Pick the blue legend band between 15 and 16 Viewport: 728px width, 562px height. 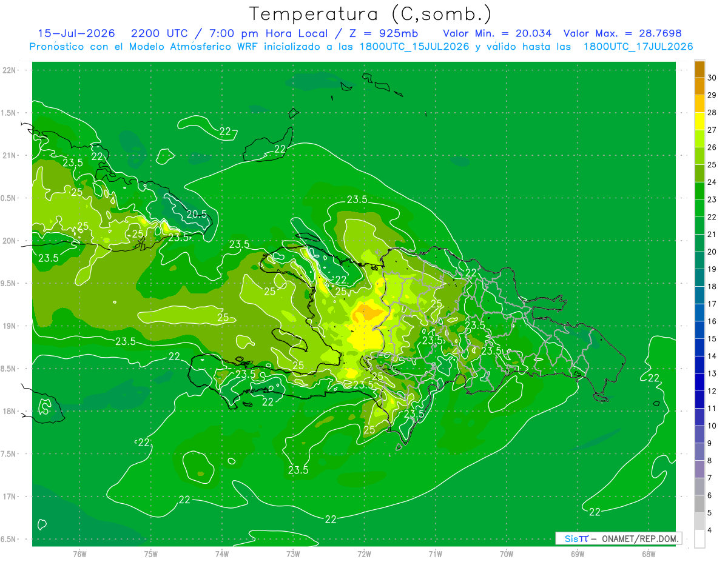click(699, 330)
